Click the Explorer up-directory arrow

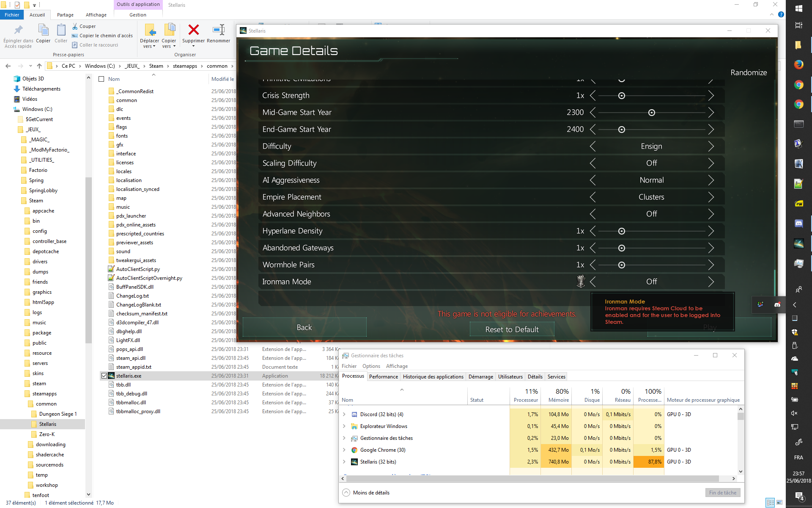pos(39,66)
